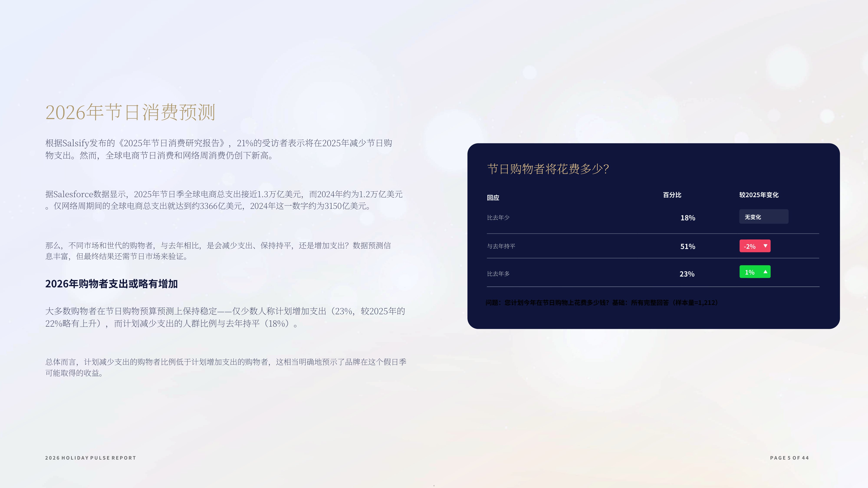The width and height of the screenshot is (868, 488).
Task: Click the column header 回应
Action: tap(493, 198)
